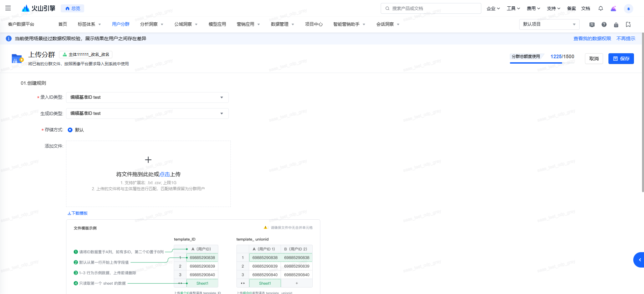644x294 pixels.
Task: Open the 生成ID类型 dropdown
Action: pyautogui.click(x=147, y=114)
